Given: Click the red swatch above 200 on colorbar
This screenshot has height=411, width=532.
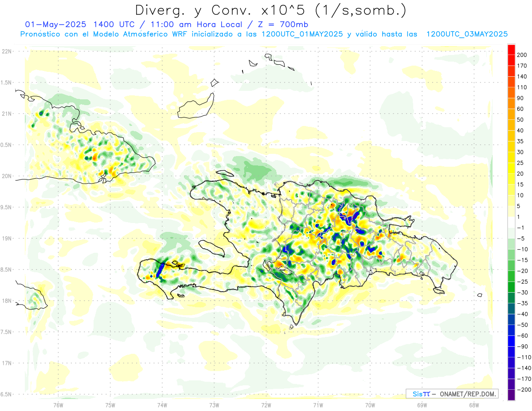Looking at the screenshot, I should click(511, 50).
